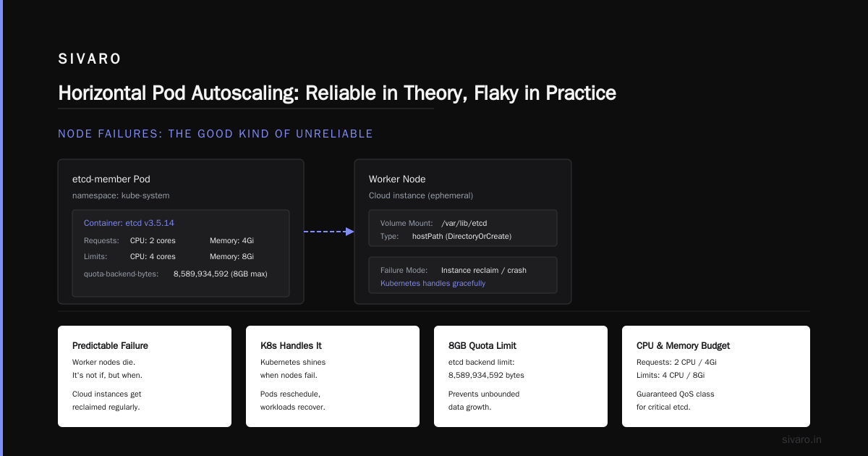
Task: Click the namespace: kube-system label
Action: pos(121,195)
